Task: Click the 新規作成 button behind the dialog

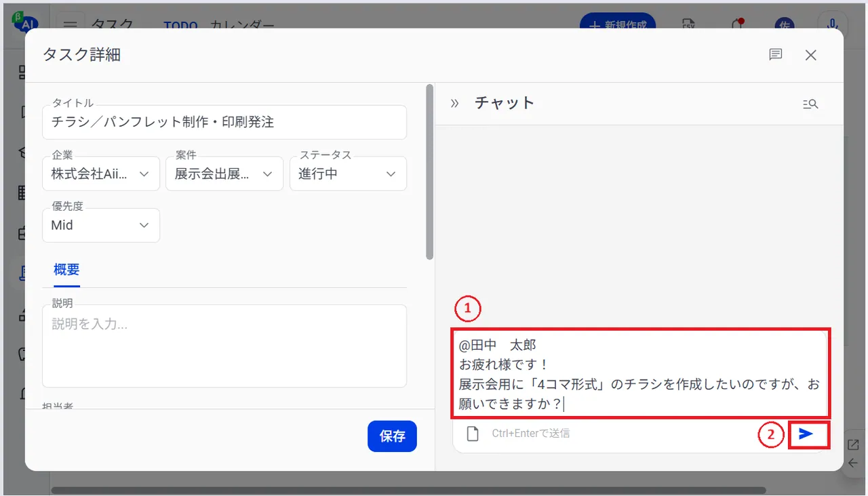Action: coord(618,22)
